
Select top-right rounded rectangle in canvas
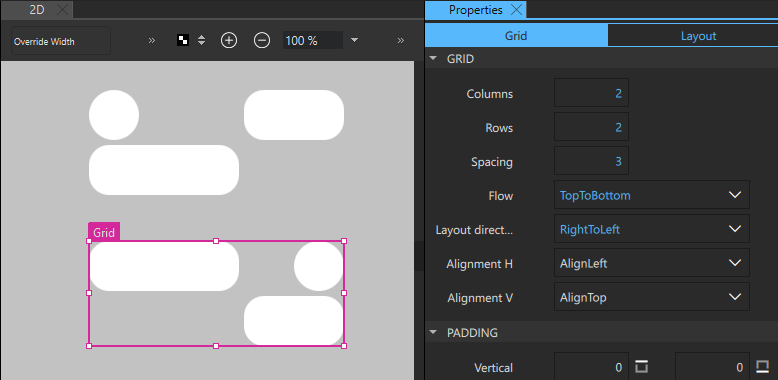point(294,115)
